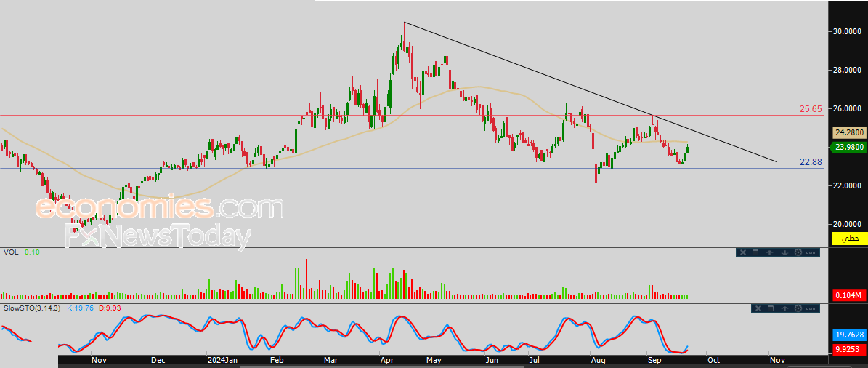Select the 25.65 resistance level label
Screen dimensions: 868x368
coord(811,109)
